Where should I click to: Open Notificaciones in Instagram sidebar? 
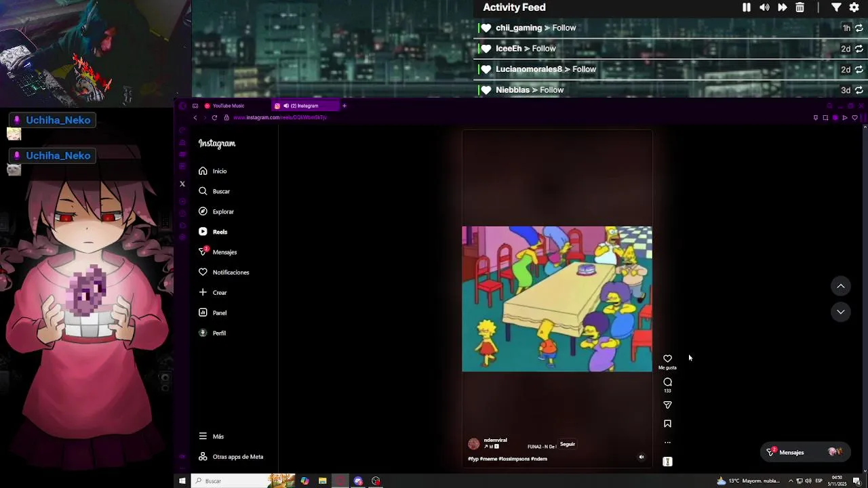224,272
